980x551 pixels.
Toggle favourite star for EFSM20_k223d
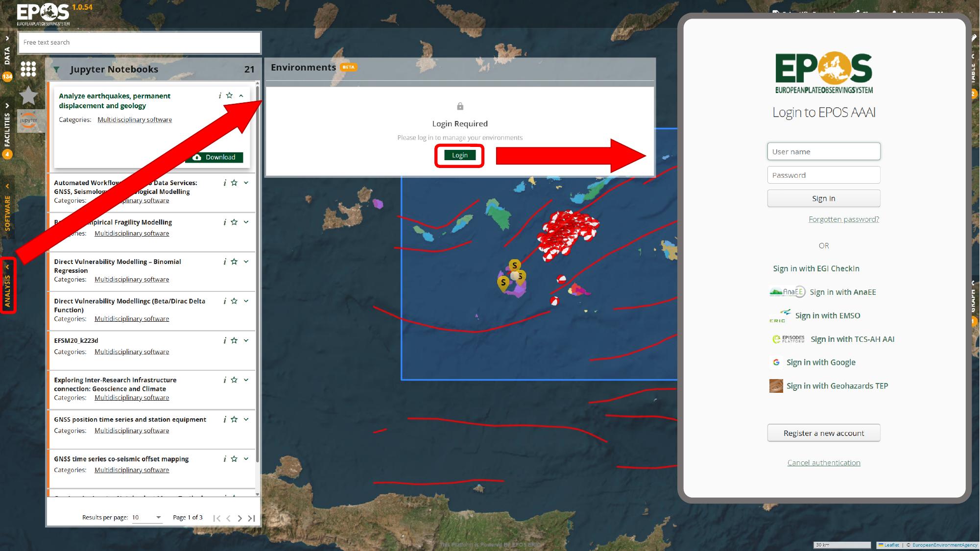click(x=234, y=340)
